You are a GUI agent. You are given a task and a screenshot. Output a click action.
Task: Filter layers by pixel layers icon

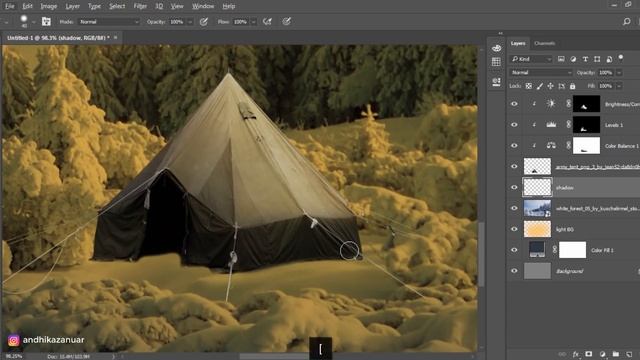point(561,59)
